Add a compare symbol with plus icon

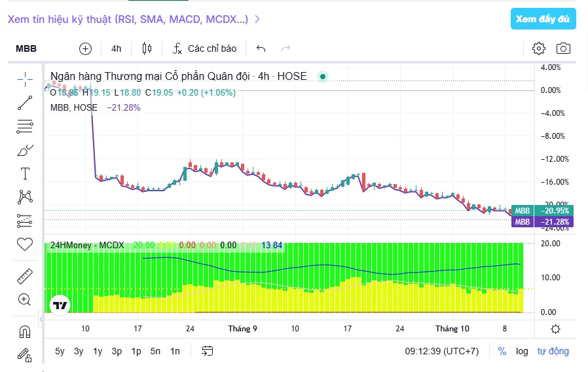tap(86, 48)
